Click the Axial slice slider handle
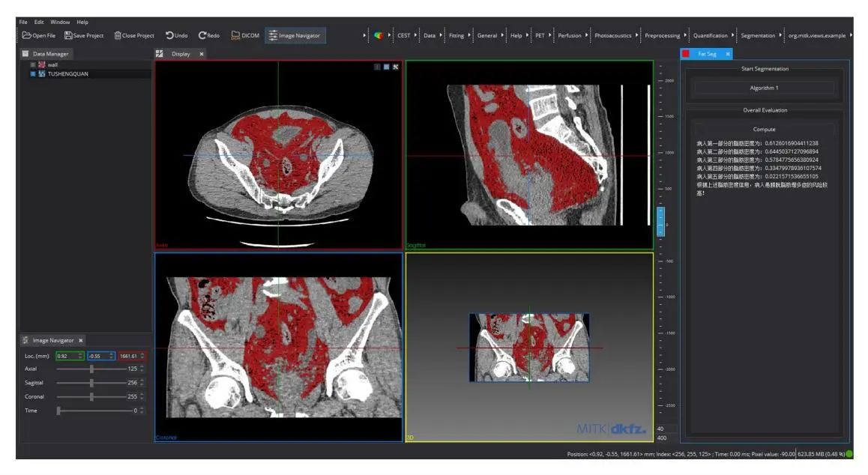The image size is (868, 475). click(91, 369)
